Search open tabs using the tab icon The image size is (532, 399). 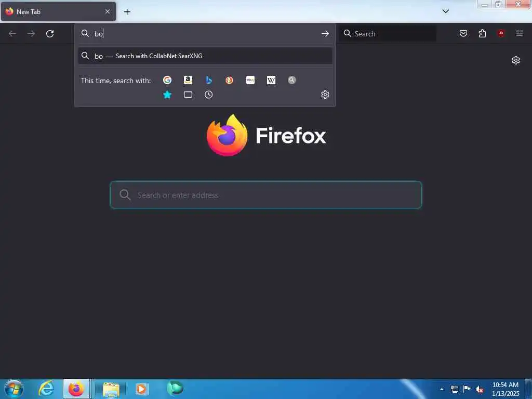[188, 95]
